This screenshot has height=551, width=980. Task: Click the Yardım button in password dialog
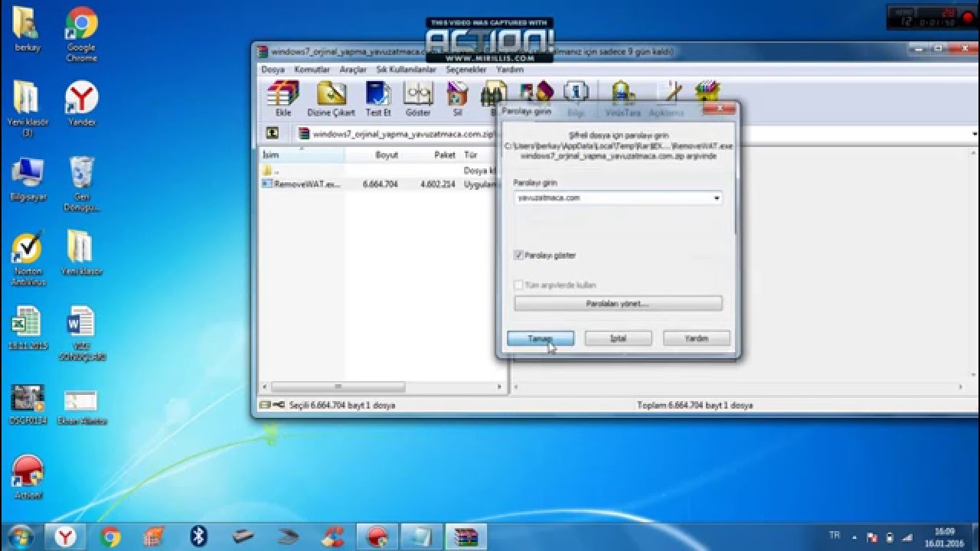(x=697, y=338)
